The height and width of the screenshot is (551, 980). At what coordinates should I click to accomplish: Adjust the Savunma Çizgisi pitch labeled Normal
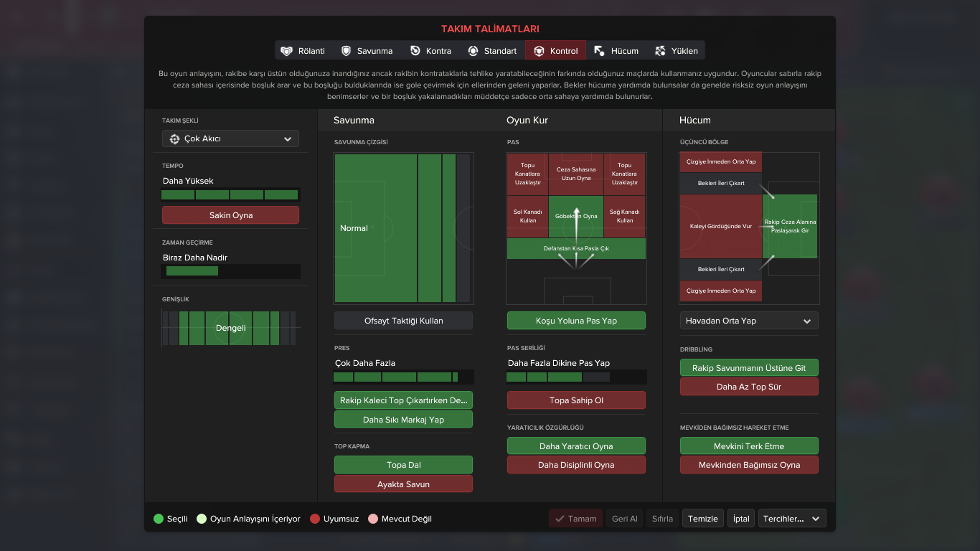point(403,228)
